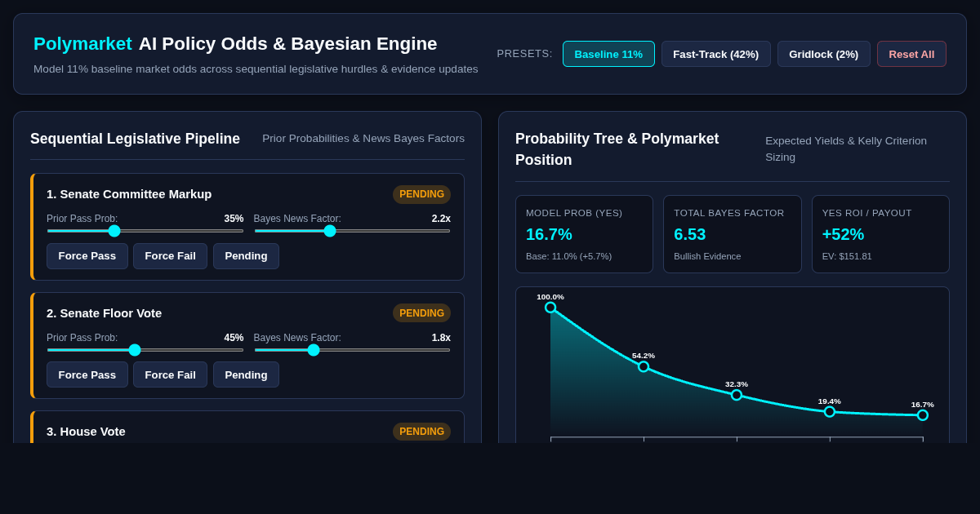980x514 pixels.
Task: Click the '1. Senate Committee Markup' heading
Action: point(129,194)
